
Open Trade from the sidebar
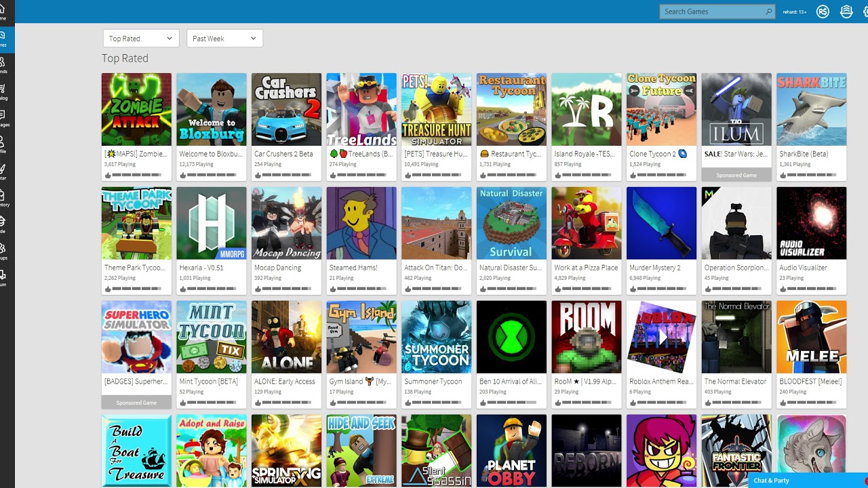pyautogui.click(x=3, y=224)
